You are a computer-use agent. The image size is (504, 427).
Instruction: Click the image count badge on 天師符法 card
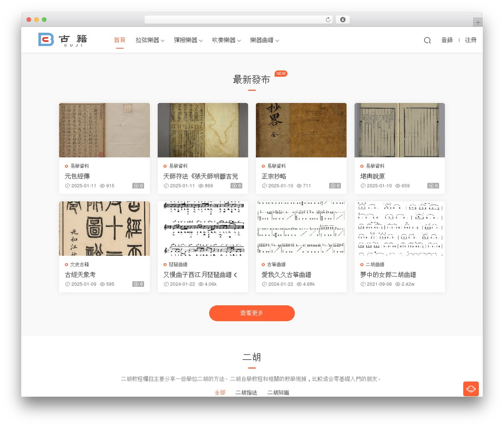click(236, 186)
